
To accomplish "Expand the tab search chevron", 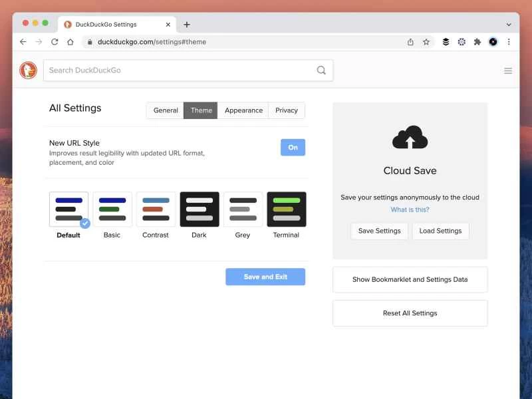I will (509, 25).
